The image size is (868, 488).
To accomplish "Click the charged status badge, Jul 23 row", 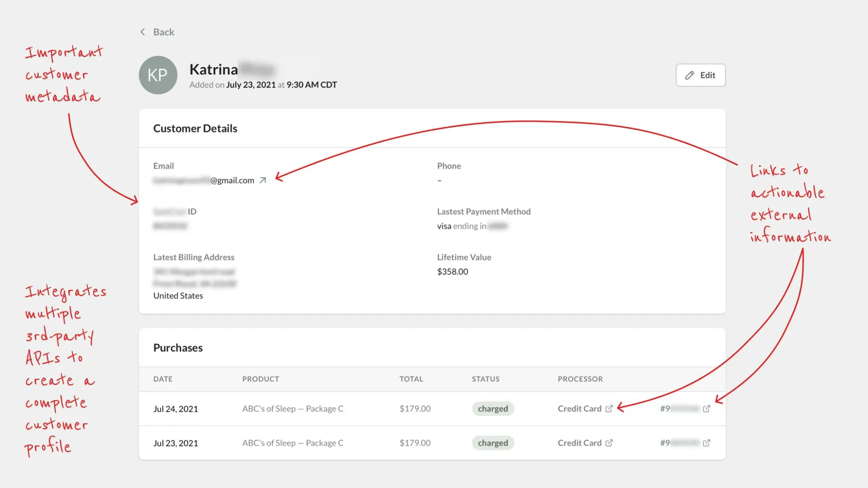I will pyautogui.click(x=493, y=443).
